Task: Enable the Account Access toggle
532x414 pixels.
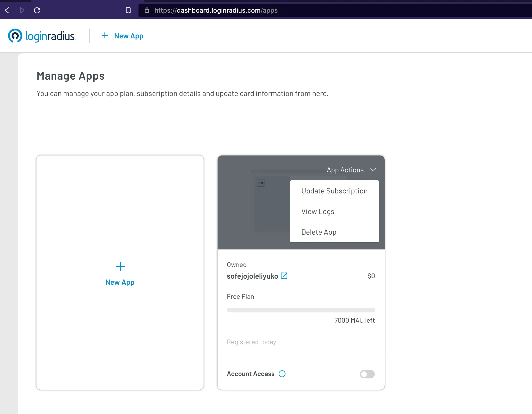Action: click(x=367, y=374)
